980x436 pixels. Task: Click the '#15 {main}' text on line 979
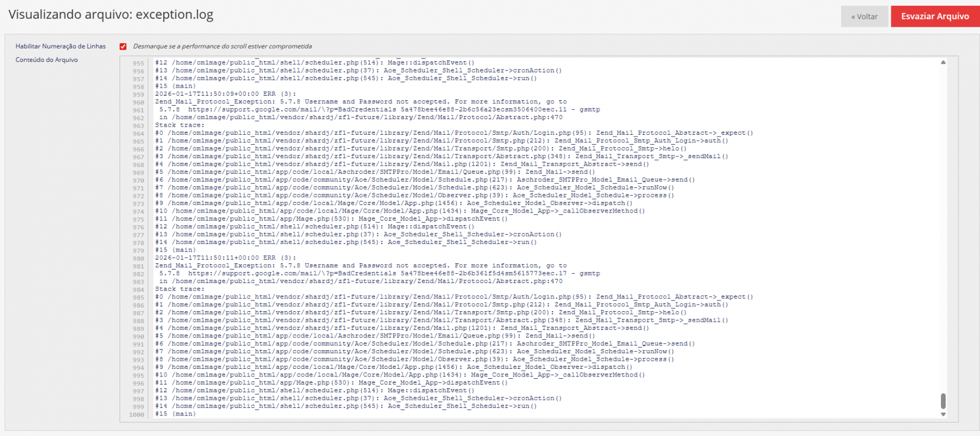tap(175, 250)
